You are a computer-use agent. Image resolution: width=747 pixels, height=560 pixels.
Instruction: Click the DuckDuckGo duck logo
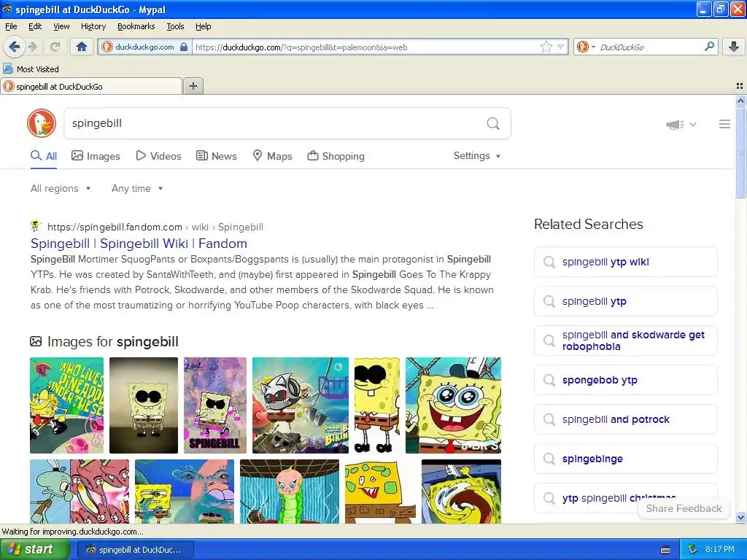click(42, 123)
